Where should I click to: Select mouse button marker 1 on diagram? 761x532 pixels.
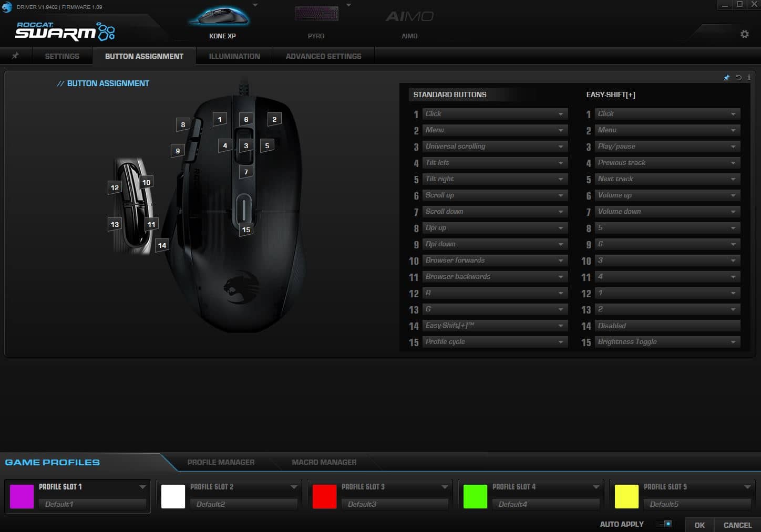tap(220, 119)
